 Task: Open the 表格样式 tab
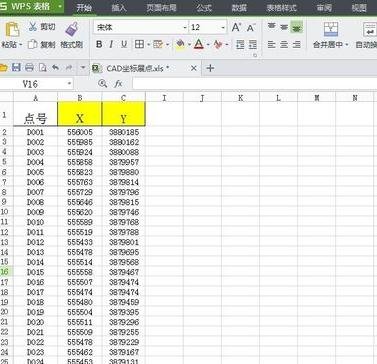tap(281, 8)
